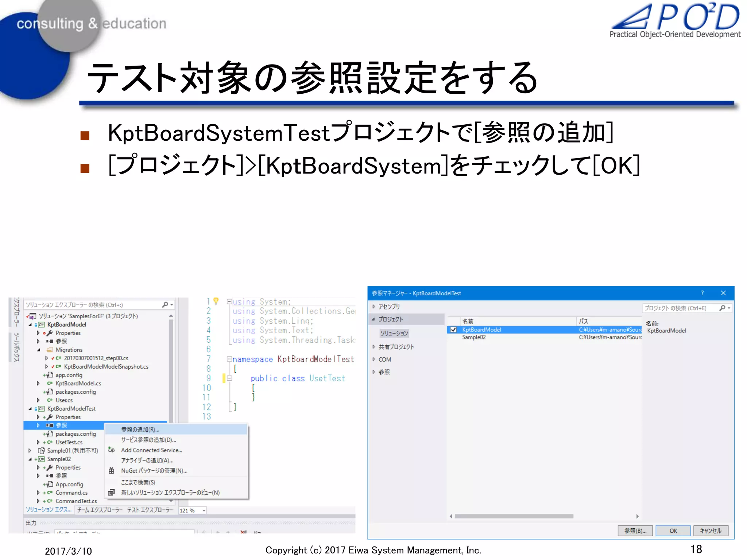Select User.cs file

[64, 400]
